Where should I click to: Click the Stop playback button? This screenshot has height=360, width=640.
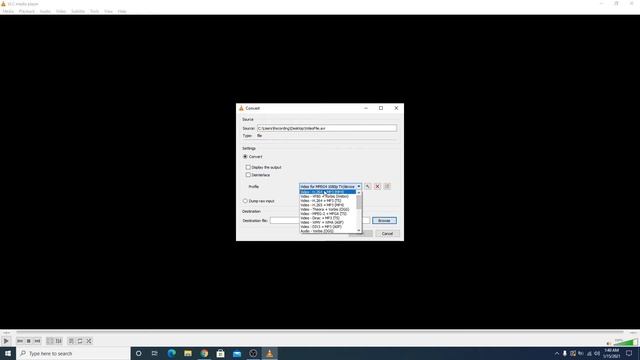pyautogui.click(x=29, y=341)
